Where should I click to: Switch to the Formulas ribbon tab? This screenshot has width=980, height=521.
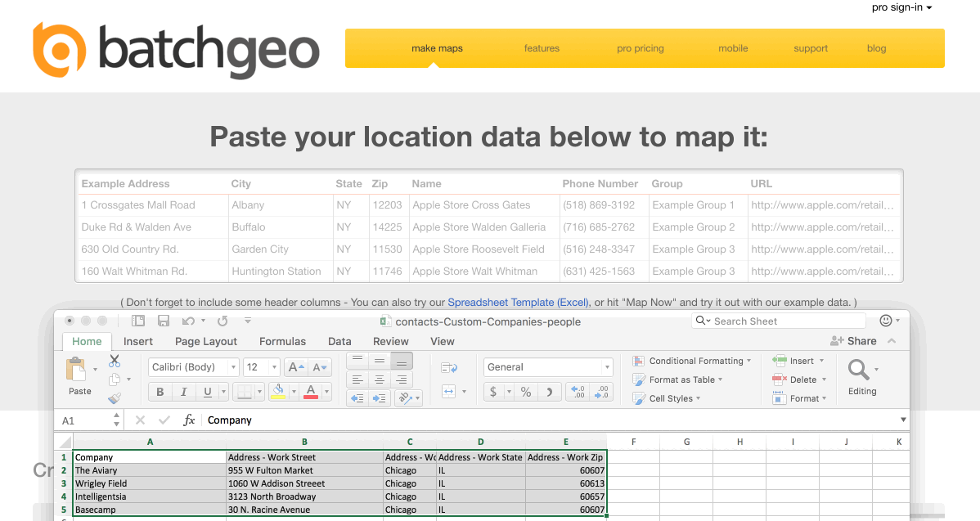pyautogui.click(x=282, y=341)
